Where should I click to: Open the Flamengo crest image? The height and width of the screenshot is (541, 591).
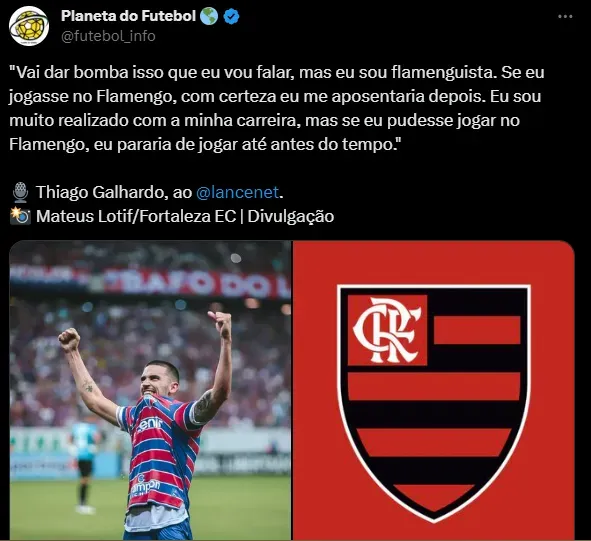coord(434,390)
